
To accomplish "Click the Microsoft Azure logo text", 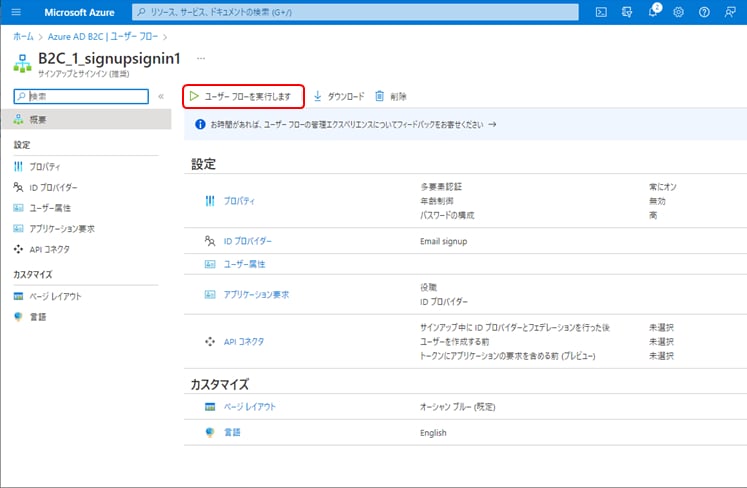I will point(79,12).
